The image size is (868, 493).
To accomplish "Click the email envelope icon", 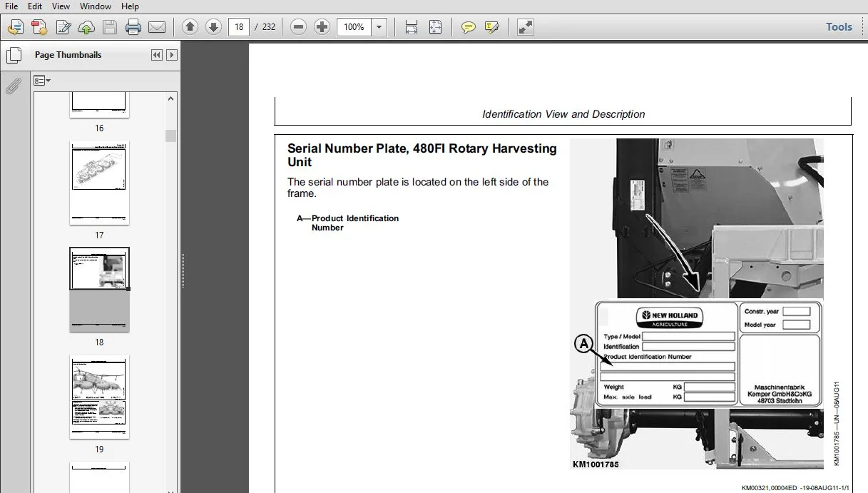I will point(157,27).
